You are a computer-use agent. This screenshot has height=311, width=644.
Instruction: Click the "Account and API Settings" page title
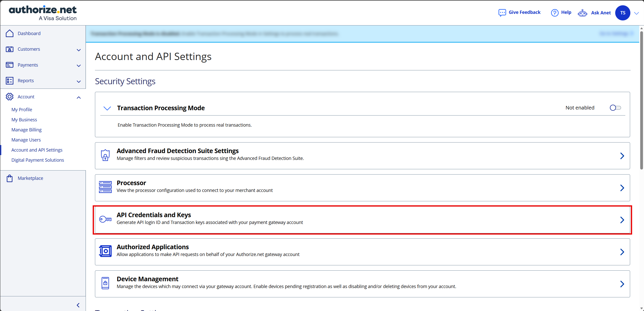point(153,56)
